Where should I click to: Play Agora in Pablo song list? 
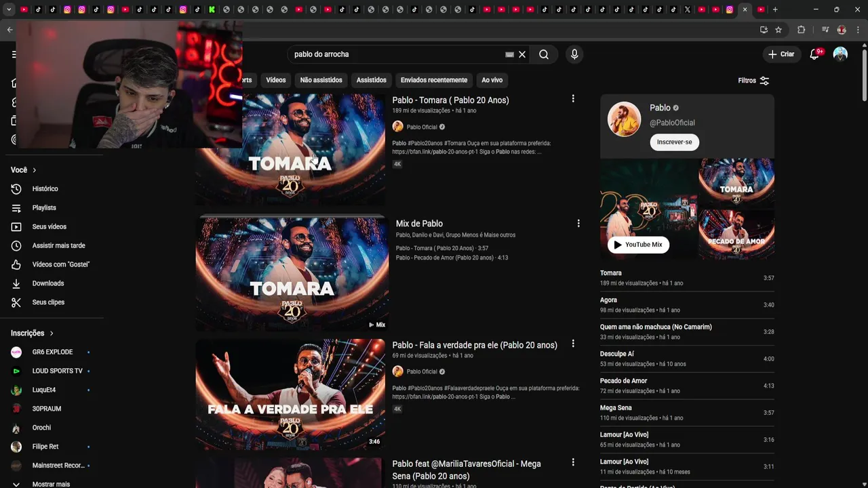tap(687, 305)
